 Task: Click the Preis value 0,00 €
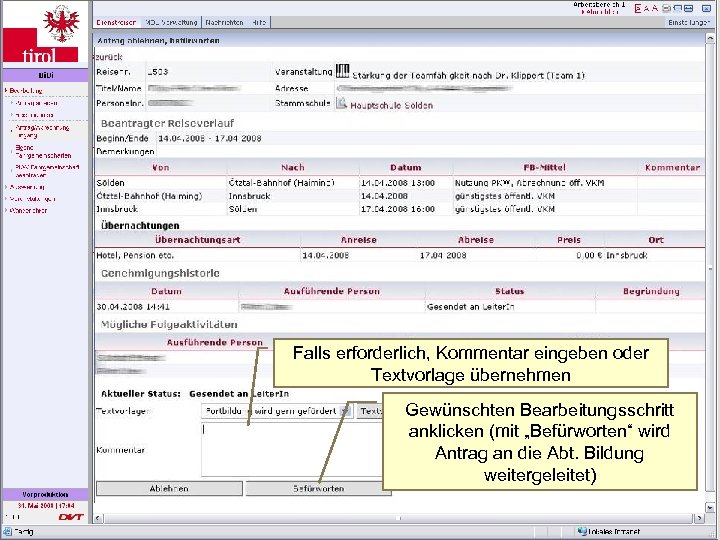coord(589,255)
